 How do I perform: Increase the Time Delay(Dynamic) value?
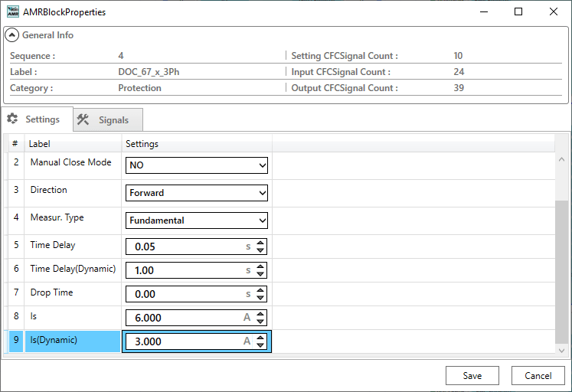(261, 267)
